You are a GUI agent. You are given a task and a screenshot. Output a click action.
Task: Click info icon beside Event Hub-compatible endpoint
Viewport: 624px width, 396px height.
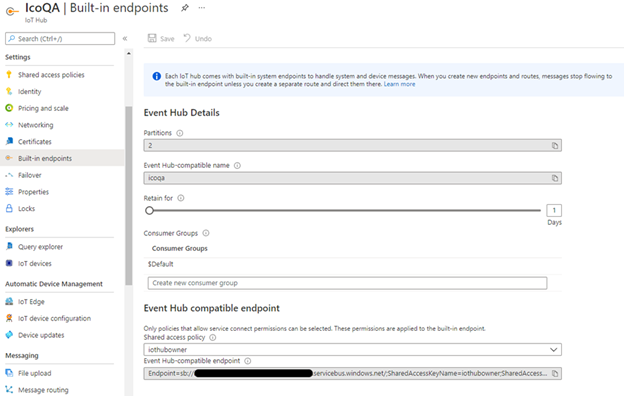[x=248, y=361]
